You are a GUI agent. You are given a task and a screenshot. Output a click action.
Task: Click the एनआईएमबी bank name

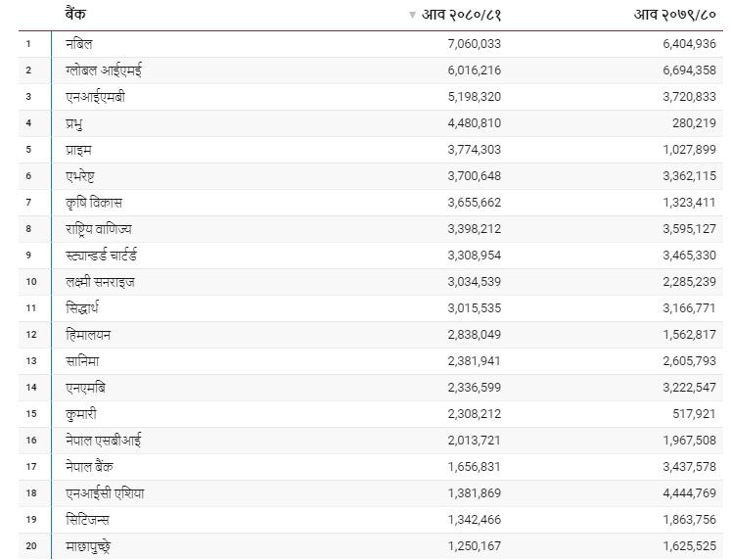[95, 97]
